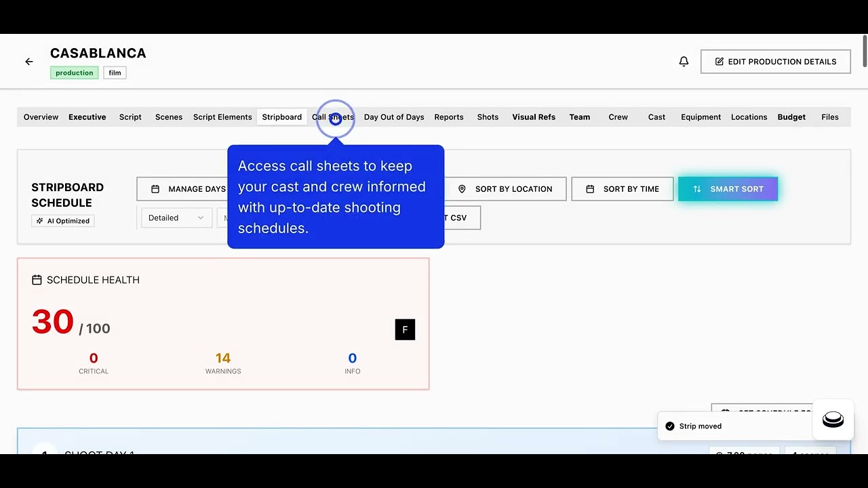This screenshot has width=868, height=488.
Task: Open the Script tab
Action: click(x=130, y=117)
